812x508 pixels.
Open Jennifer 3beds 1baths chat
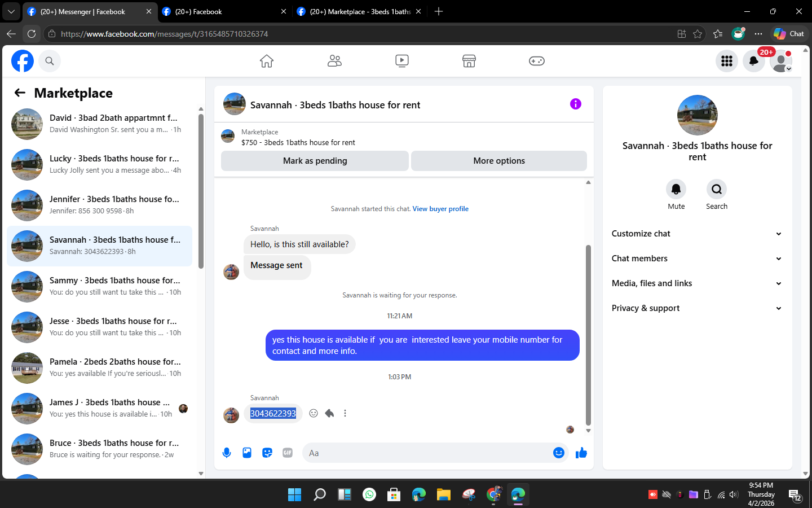99,205
